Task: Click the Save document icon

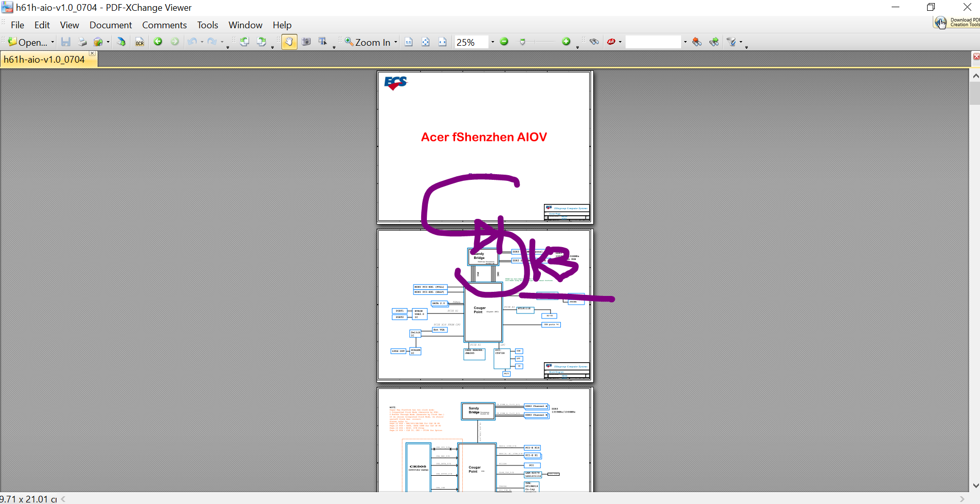Action: click(x=66, y=42)
